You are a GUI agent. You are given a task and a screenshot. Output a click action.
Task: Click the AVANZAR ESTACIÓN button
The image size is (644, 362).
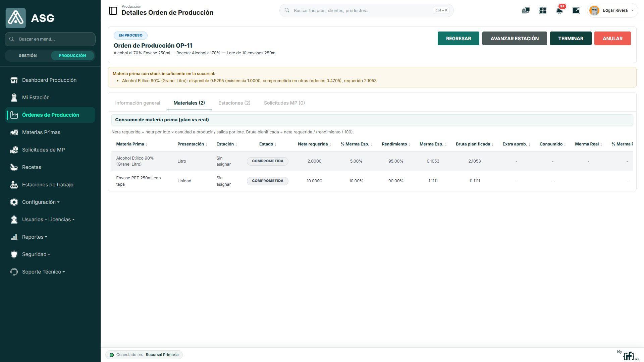point(515,39)
